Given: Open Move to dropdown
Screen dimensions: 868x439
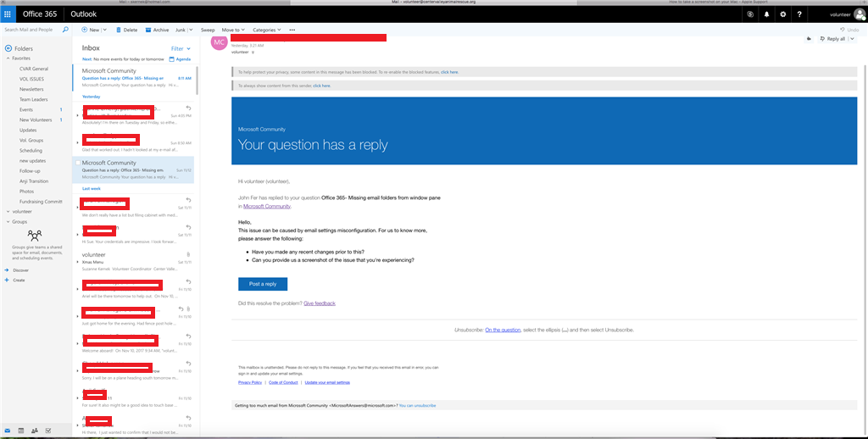Looking at the screenshot, I should point(233,30).
